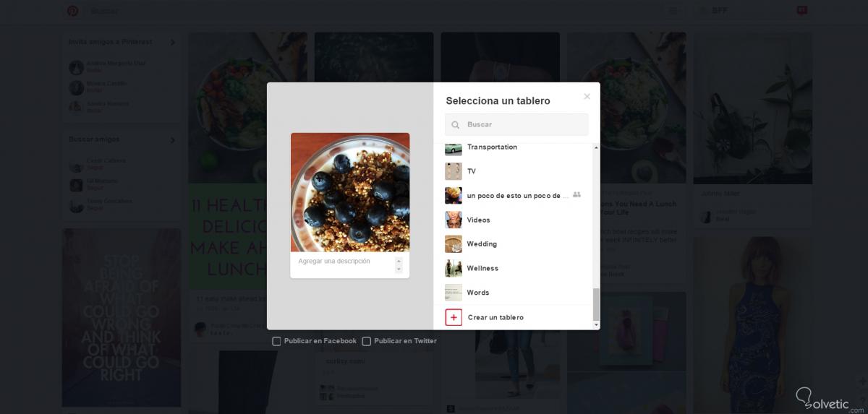Click the Wedding board thumbnail icon

click(454, 244)
